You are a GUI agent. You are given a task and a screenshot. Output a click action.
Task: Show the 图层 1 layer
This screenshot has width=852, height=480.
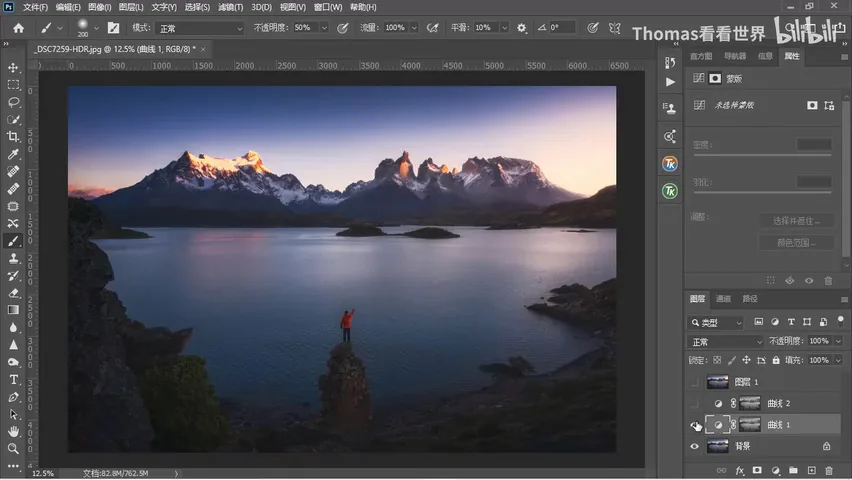click(694, 383)
